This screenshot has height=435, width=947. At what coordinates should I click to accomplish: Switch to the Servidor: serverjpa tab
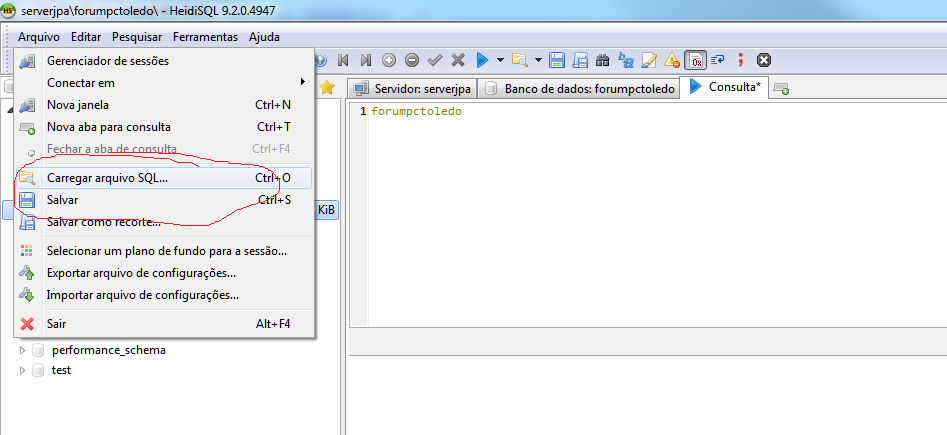coord(413,89)
